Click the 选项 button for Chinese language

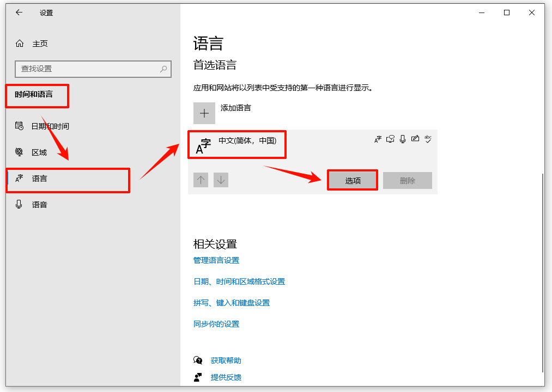[352, 180]
